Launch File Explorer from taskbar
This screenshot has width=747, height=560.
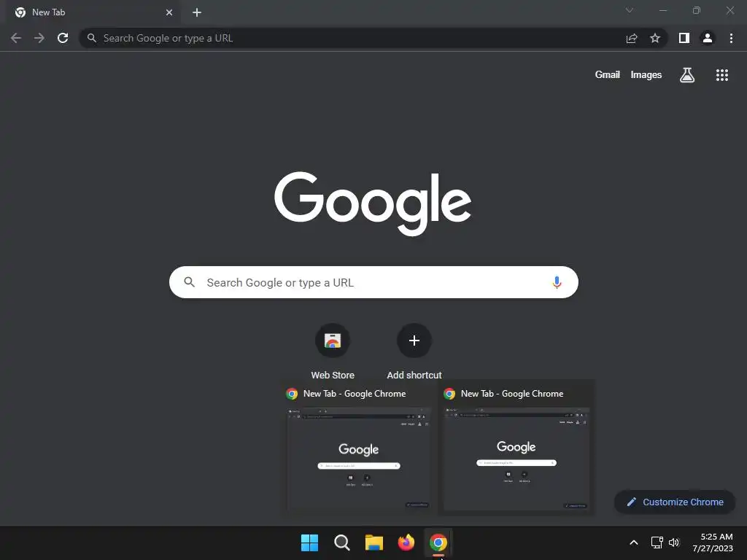tap(374, 542)
